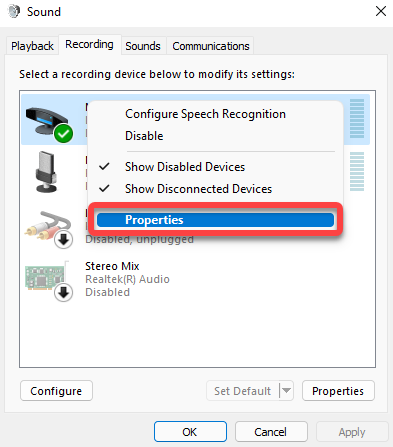
Task: Select the webcam microphone device icon
Action: [48, 121]
